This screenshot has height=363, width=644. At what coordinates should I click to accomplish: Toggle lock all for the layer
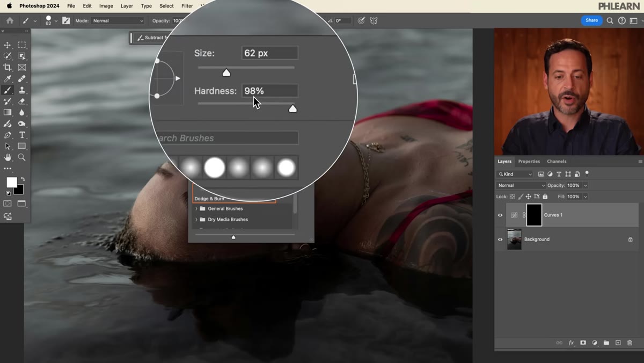(x=545, y=197)
